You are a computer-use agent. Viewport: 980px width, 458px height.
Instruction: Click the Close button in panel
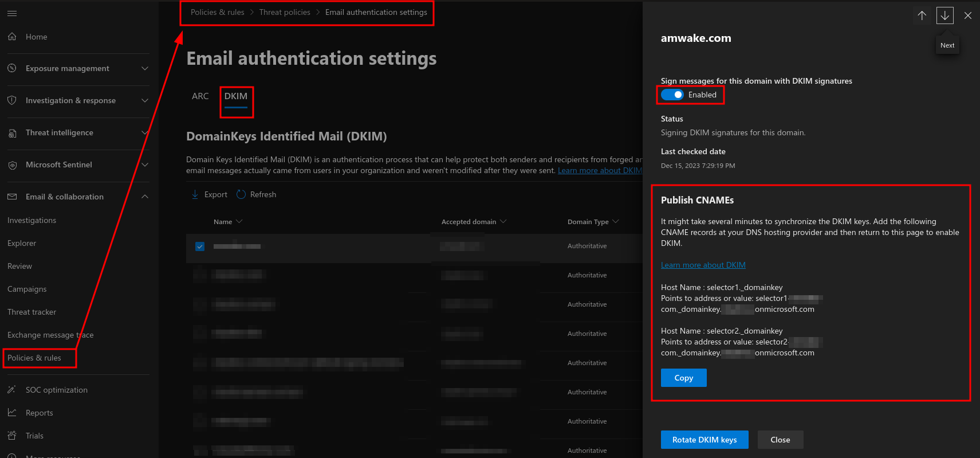(781, 440)
